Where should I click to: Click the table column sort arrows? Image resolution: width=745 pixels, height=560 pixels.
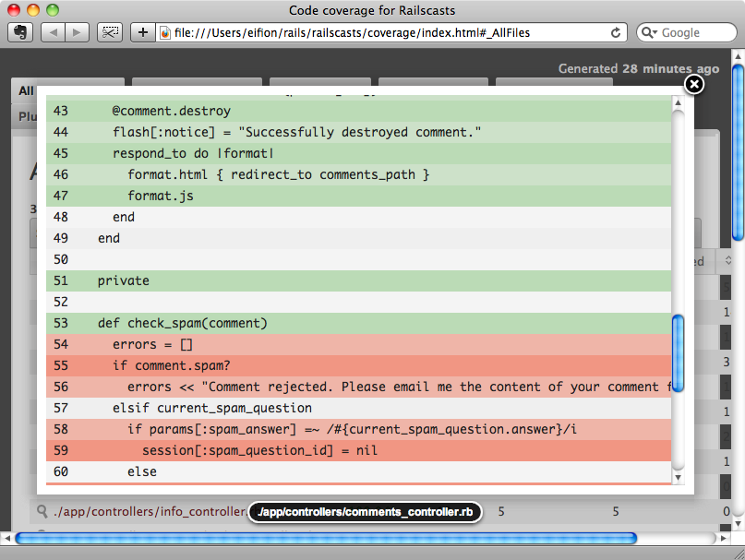727,260
